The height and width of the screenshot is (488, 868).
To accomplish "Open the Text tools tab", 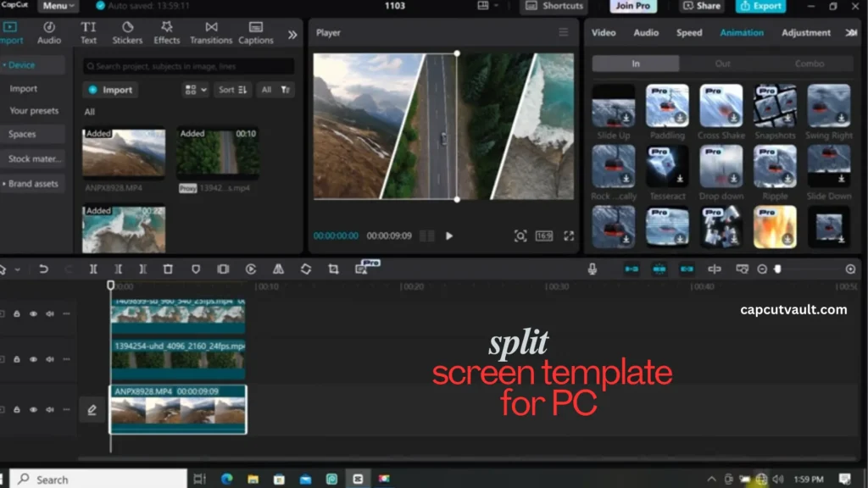I will click(88, 33).
